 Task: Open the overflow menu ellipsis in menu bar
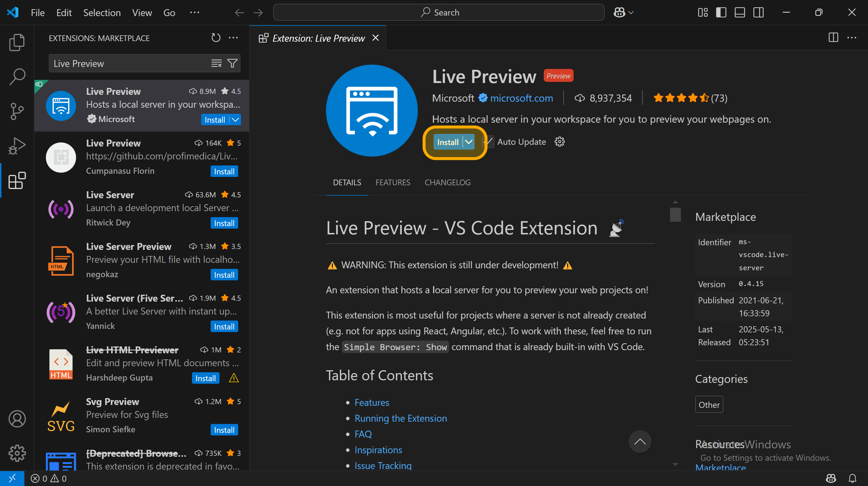coord(195,13)
